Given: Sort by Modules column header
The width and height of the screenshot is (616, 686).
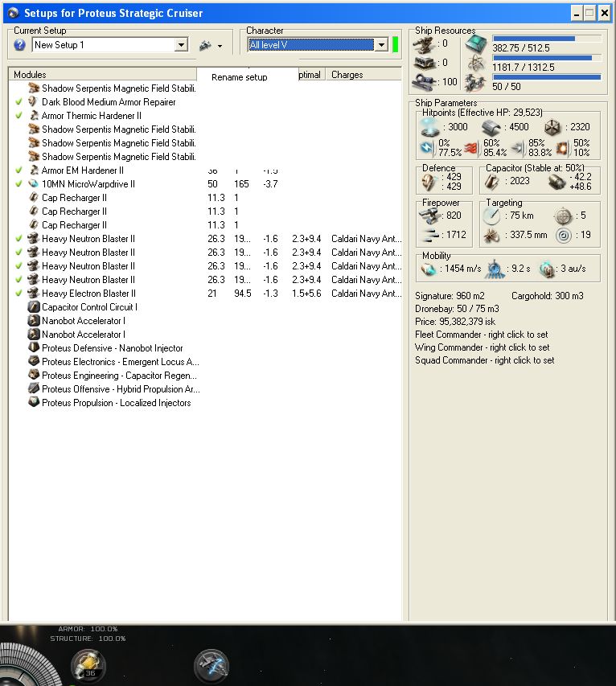Looking at the screenshot, I should tap(102, 74).
